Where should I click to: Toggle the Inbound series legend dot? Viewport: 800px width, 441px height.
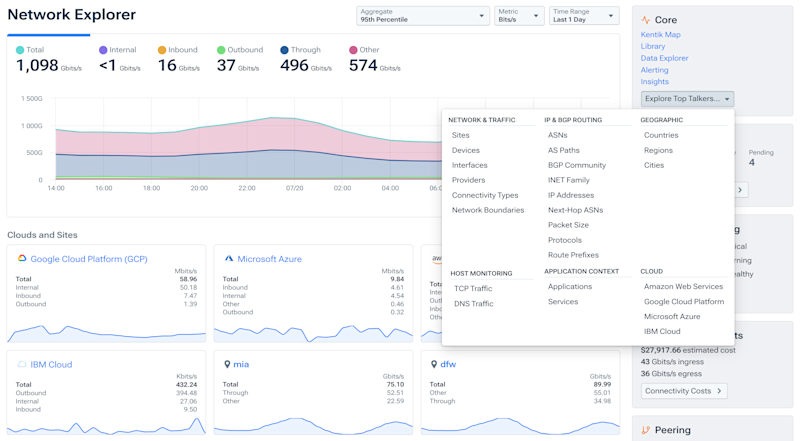point(162,50)
